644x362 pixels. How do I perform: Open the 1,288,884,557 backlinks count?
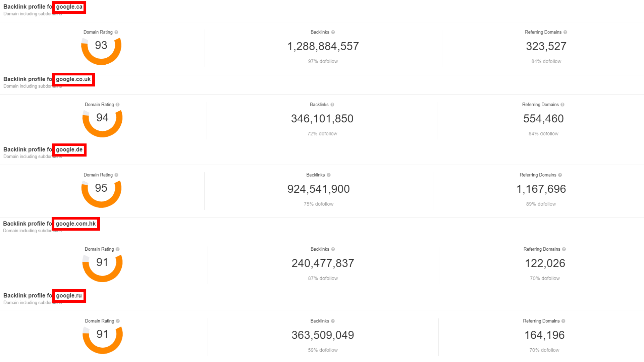[x=323, y=46]
